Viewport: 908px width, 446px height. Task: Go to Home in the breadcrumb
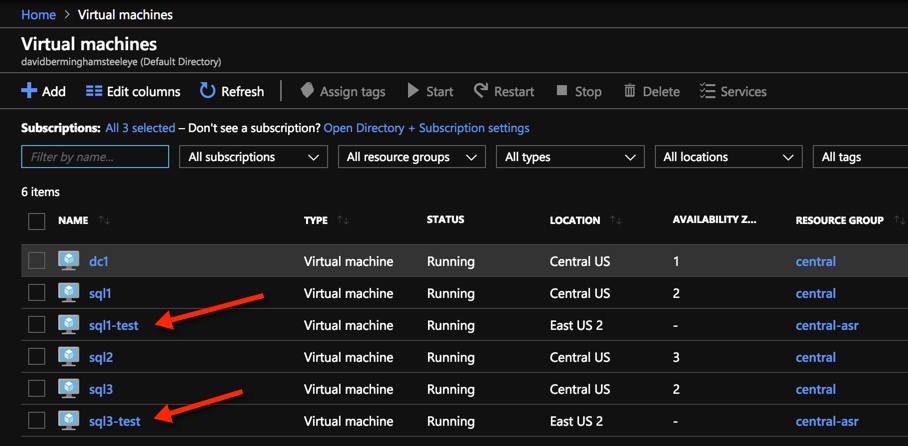(x=38, y=15)
